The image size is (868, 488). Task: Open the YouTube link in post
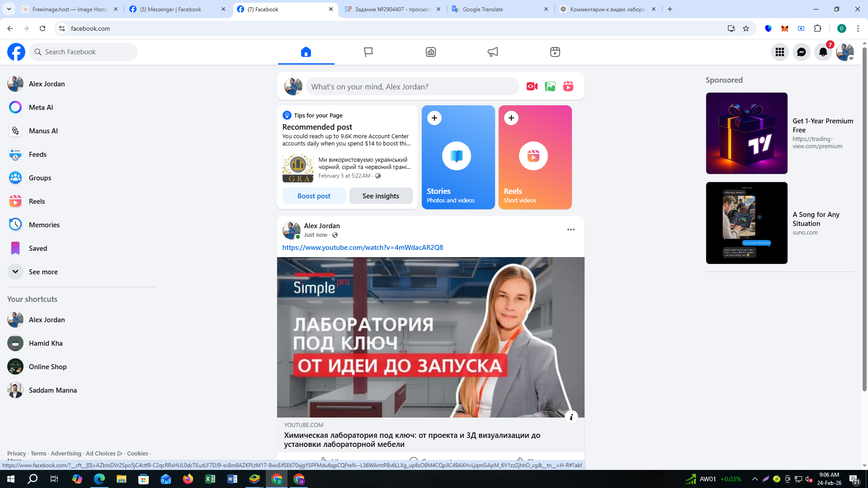[362, 247]
